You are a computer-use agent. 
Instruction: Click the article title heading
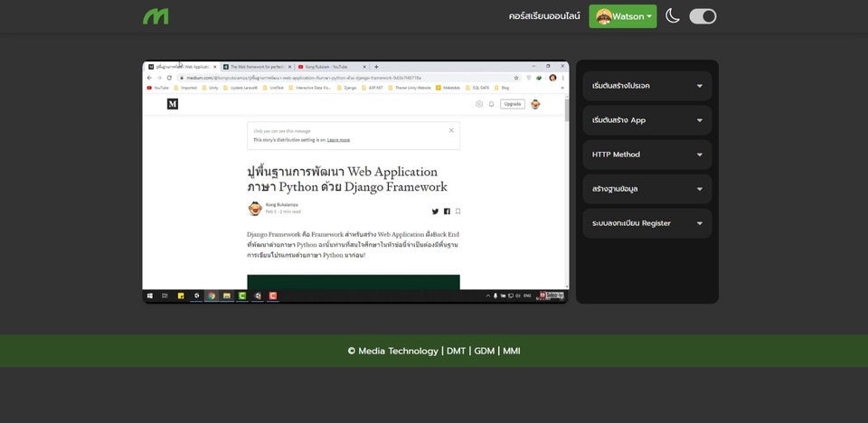[x=347, y=179]
